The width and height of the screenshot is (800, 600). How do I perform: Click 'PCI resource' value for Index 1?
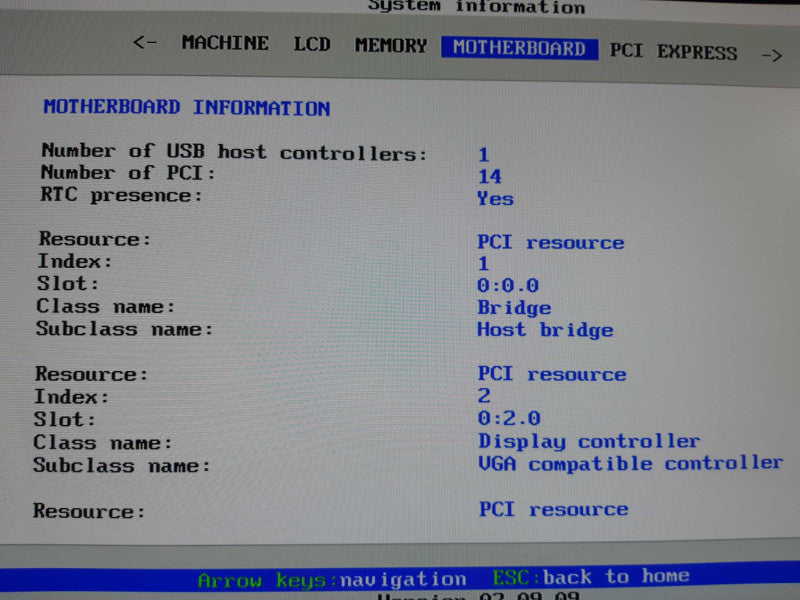pos(551,242)
